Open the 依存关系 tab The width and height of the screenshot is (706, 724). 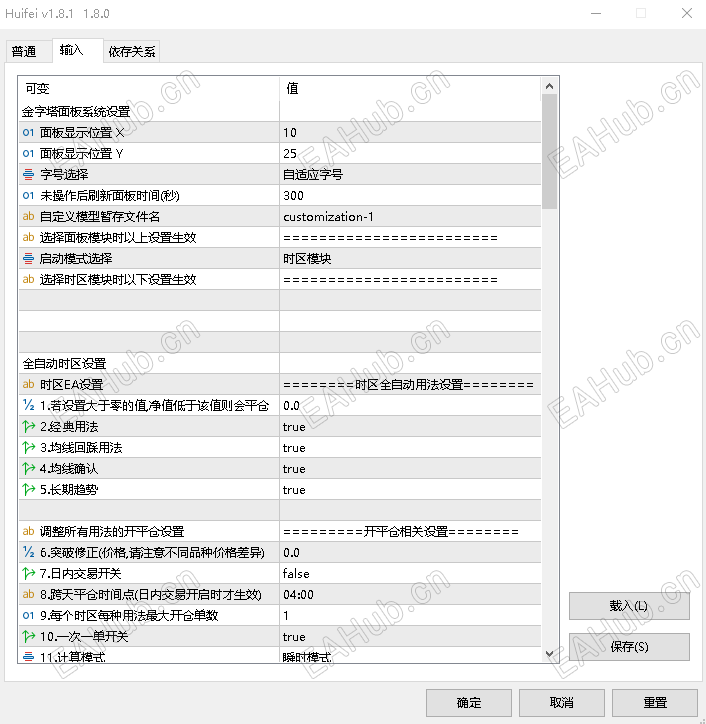tap(132, 51)
